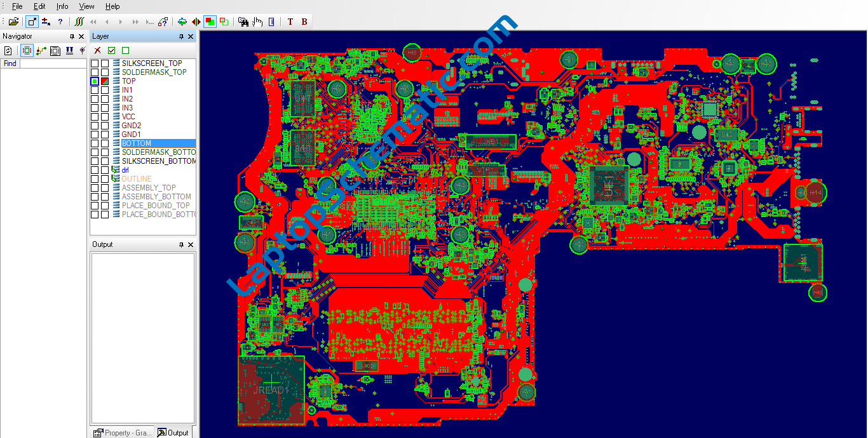Select the component chip icon in Navigator
The image size is (868, 438).
click(x=27, y=50)
